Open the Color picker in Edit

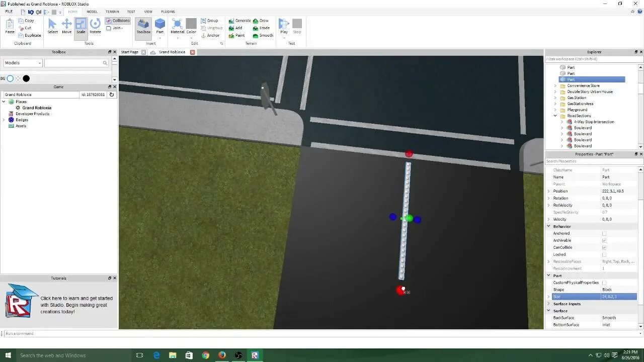[x=191, y=26]
